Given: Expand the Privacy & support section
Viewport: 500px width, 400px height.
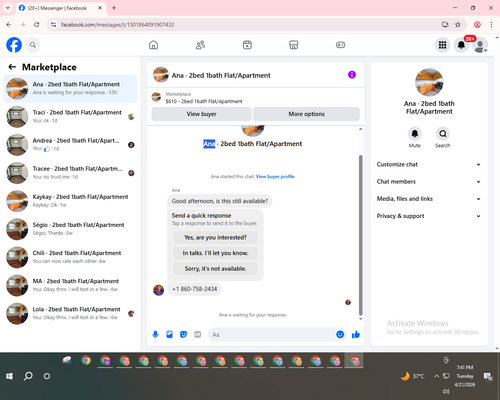Looking at the screenshot, I should click(x=429, y=216).
